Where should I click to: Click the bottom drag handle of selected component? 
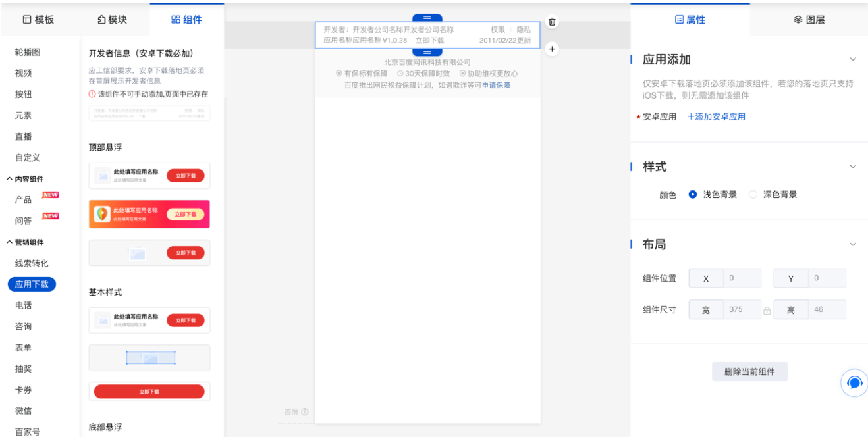[x=427, y=52]
